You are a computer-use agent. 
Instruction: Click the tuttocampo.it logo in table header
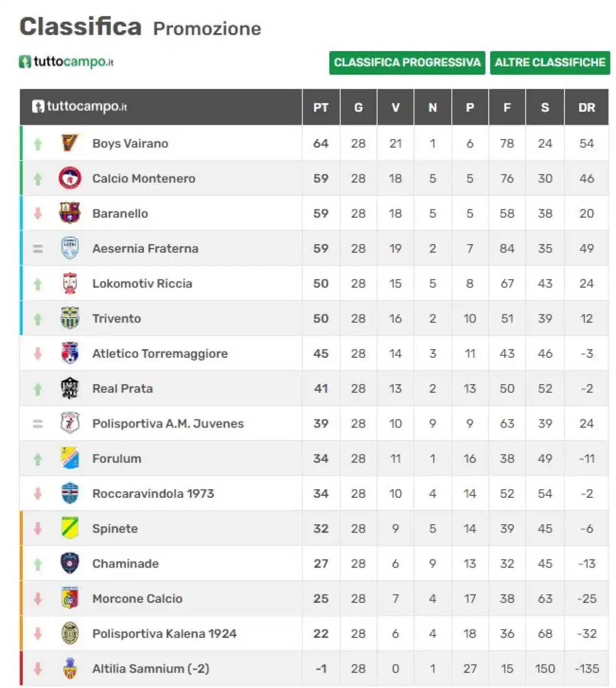[x=79, y=106]
